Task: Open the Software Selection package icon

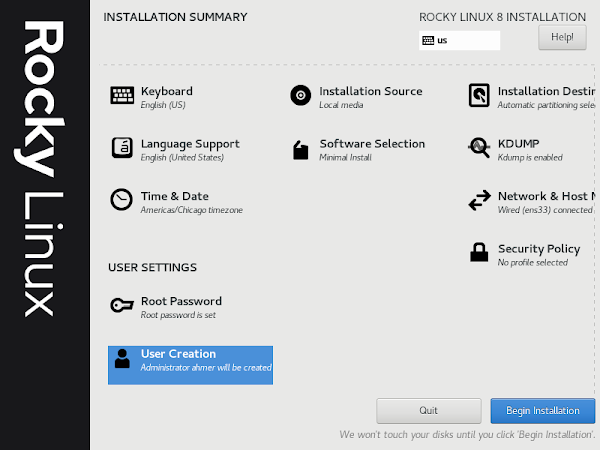Action: tap(301, 150)
